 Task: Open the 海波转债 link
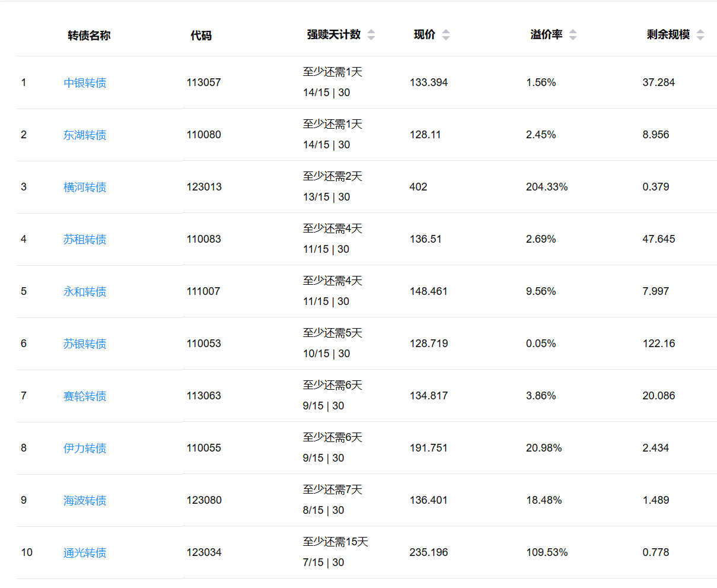tap(85, 501)
